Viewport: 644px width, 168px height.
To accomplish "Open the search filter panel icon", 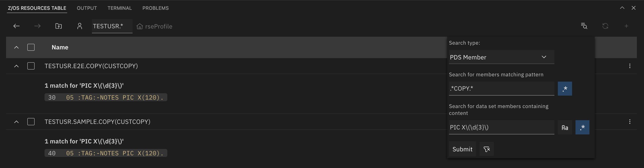I will pos(584,26).
